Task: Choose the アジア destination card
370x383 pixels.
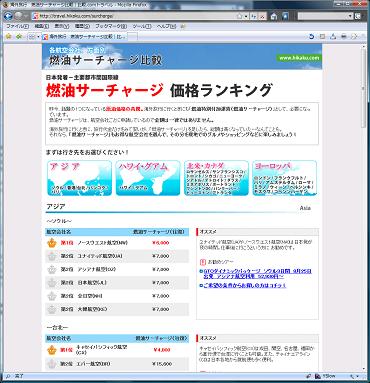Action: click(80, 178)
